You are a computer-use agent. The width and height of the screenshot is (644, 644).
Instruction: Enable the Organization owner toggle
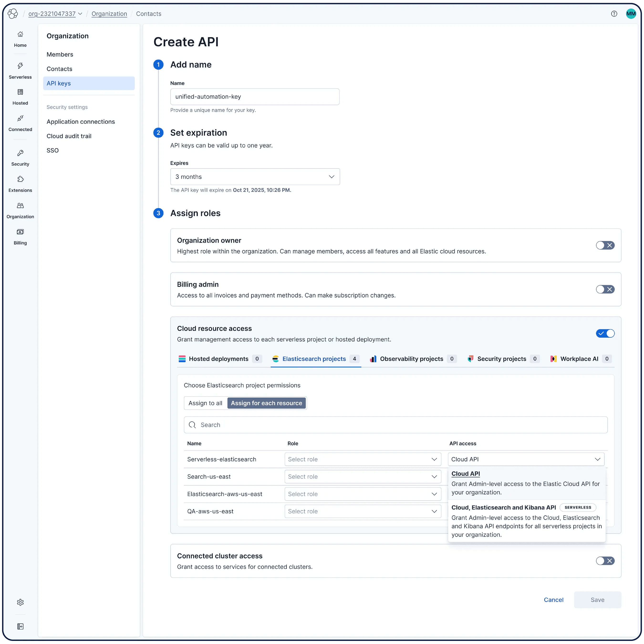pyautogui.click(x=605, y=246)
